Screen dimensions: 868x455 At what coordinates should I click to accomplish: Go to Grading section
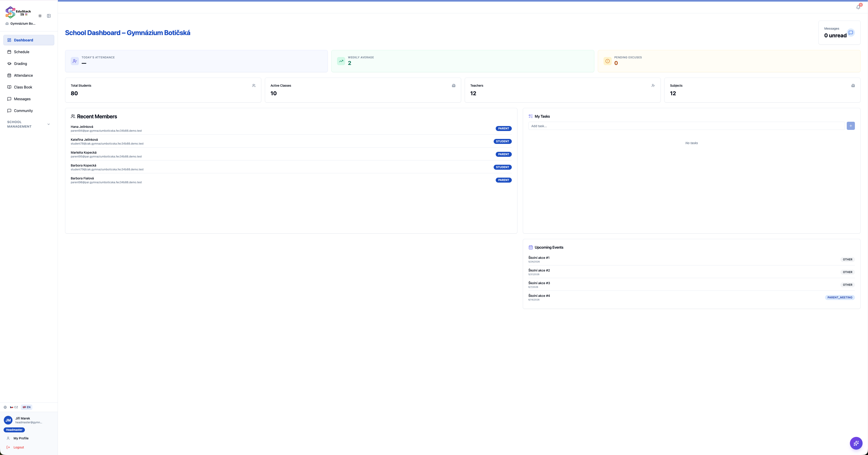coord(29,64)
